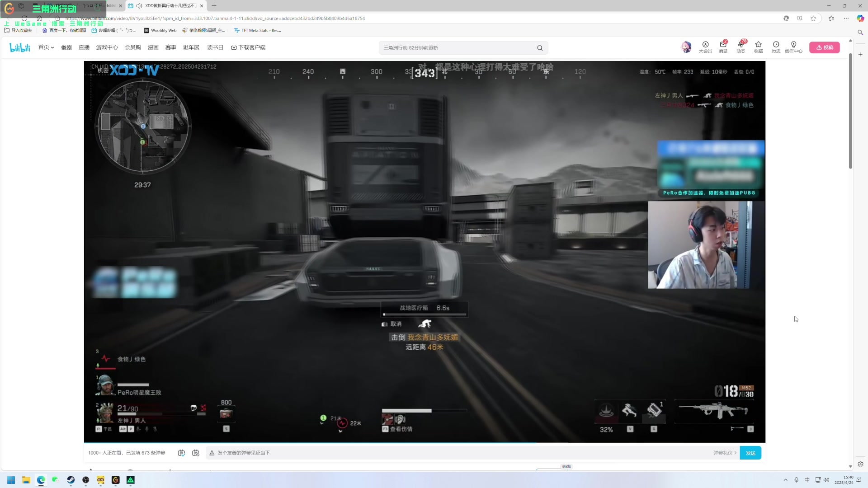
Task: Open the volume control in system tray
Action: 826,480
